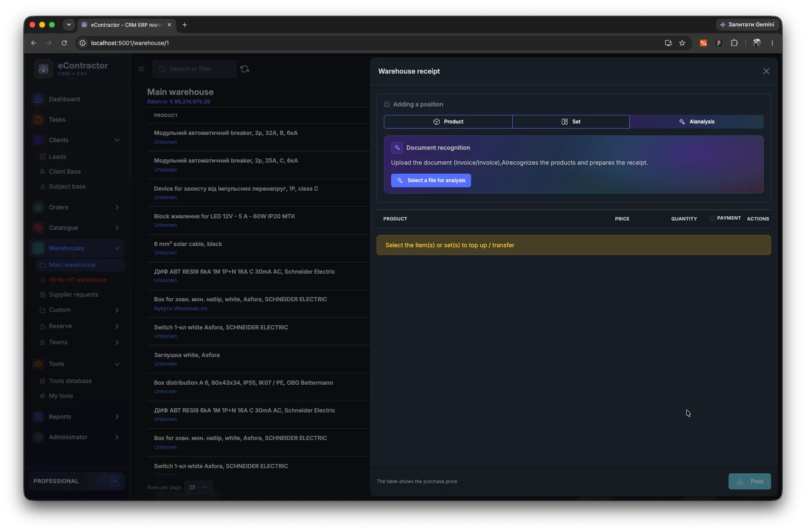Open a new browser tab
Image resolution: width=806 pixels, height=532 pixels.
185,25
